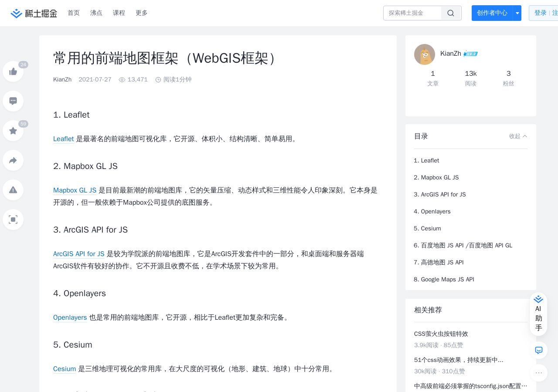Jump to '7. 高德地图 JS API' in contents
This screenshot has width=558, height=392.
click(439, 262)
